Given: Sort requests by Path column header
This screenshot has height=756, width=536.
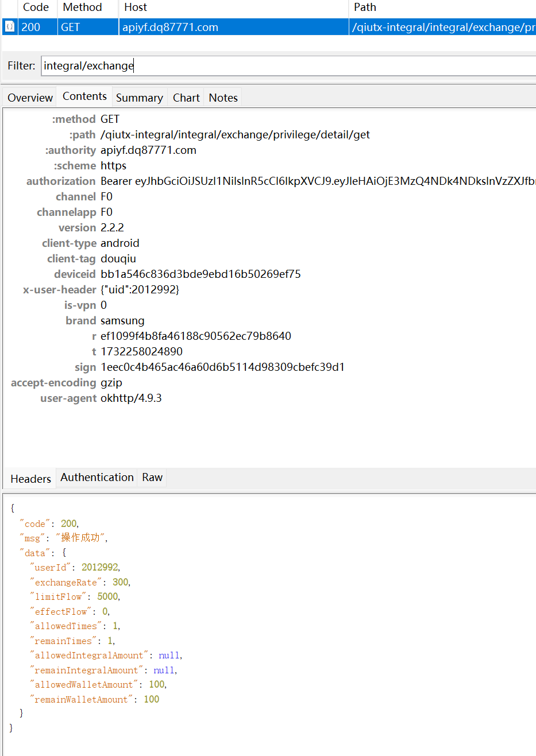Looking at the screenshot, I should 365,7.
